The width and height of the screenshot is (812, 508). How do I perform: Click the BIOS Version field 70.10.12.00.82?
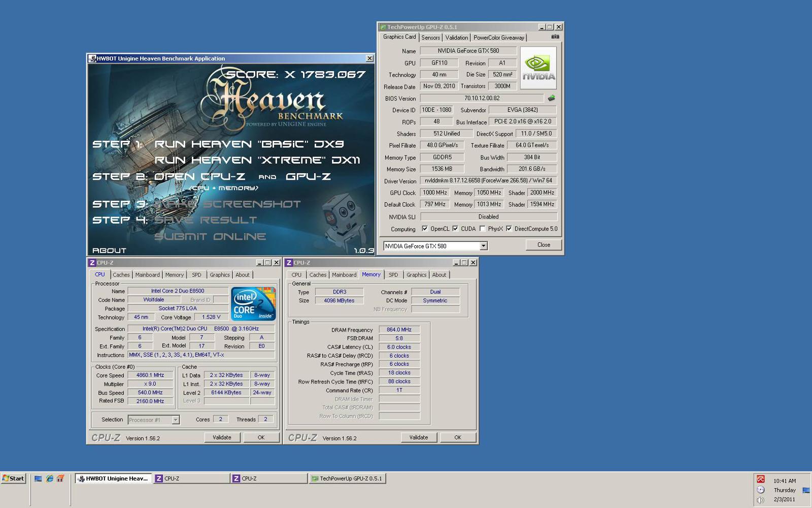pos(482,98)
